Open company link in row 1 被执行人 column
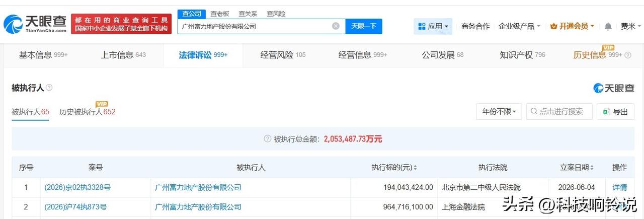This screenshot has width=644, height=219. [x=198, y=187]
